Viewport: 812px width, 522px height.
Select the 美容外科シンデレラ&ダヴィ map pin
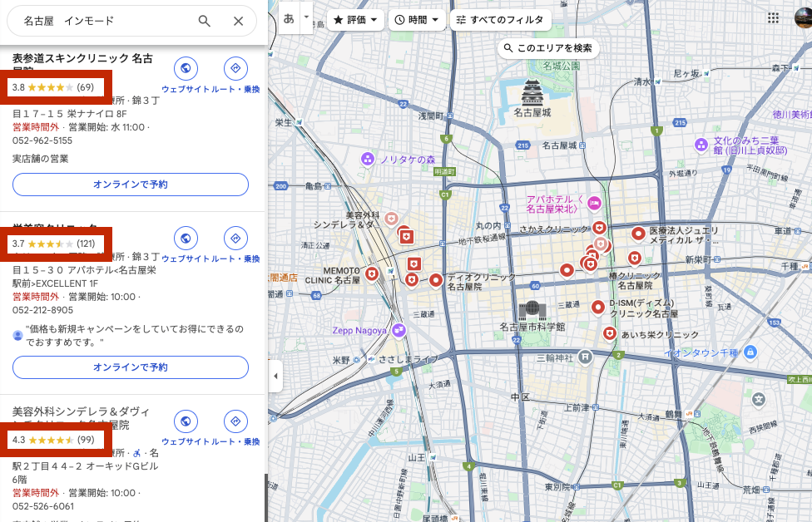point(391,219)
